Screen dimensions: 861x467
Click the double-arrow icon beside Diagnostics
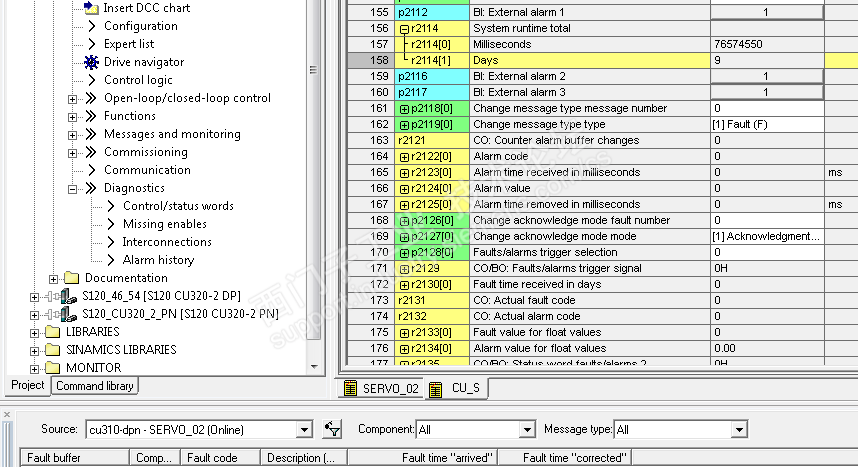(91, 188)
